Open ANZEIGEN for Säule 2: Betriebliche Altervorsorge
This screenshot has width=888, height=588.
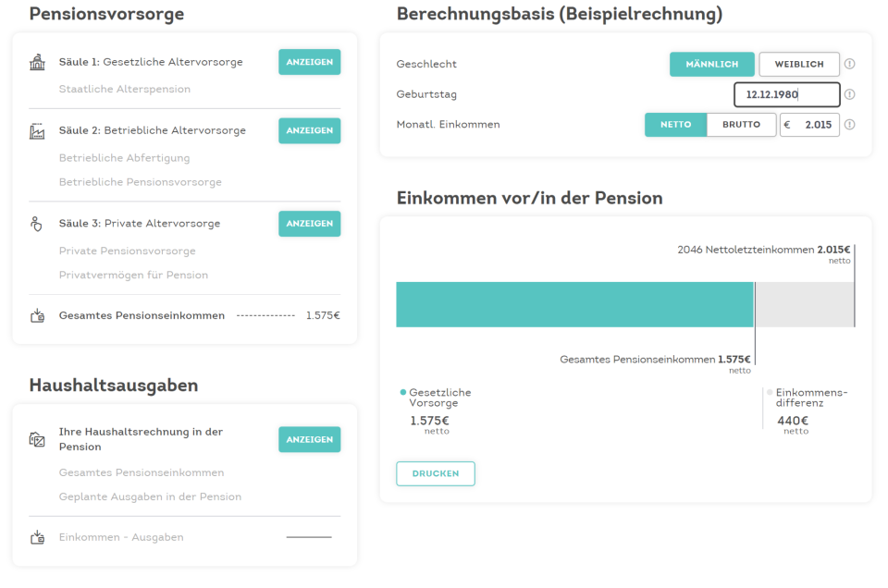(309, 130)
